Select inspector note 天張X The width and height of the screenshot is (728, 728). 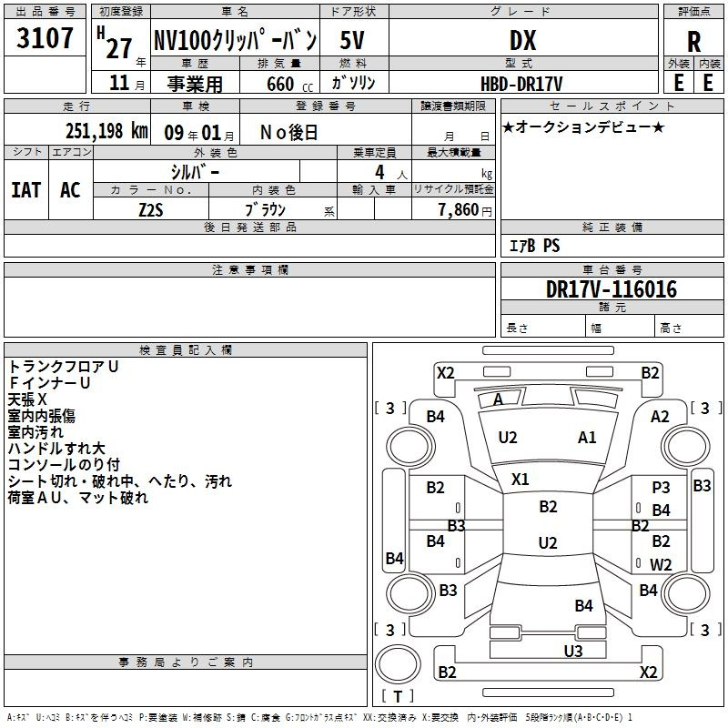tap(27, 399)
